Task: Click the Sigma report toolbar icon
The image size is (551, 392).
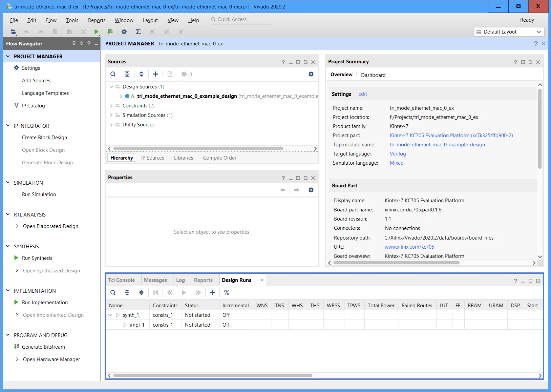Action: coord(138,32)
